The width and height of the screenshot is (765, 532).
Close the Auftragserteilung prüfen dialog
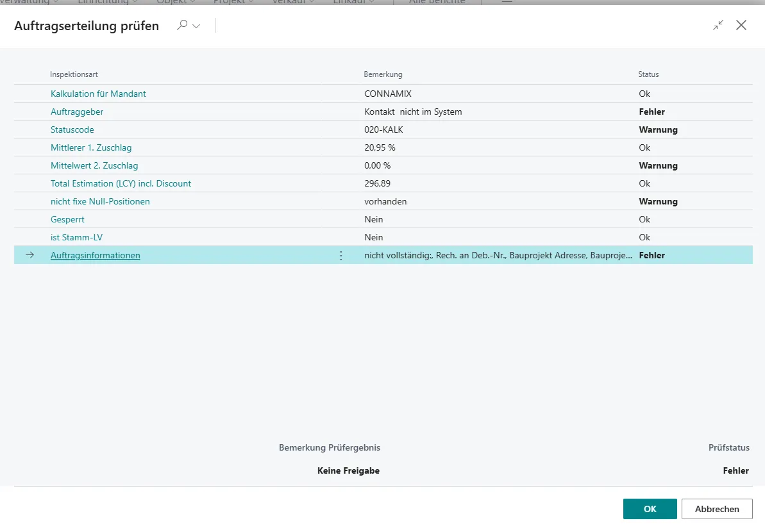[741, 25]
